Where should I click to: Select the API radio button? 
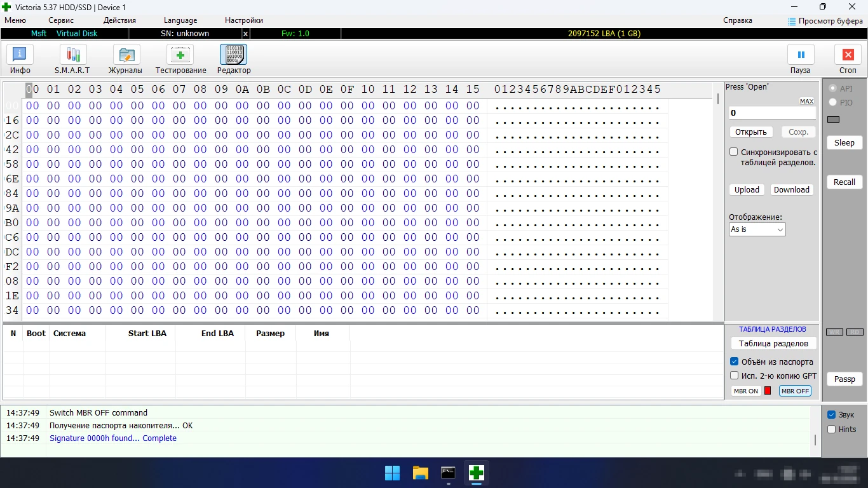pos(832,88)
